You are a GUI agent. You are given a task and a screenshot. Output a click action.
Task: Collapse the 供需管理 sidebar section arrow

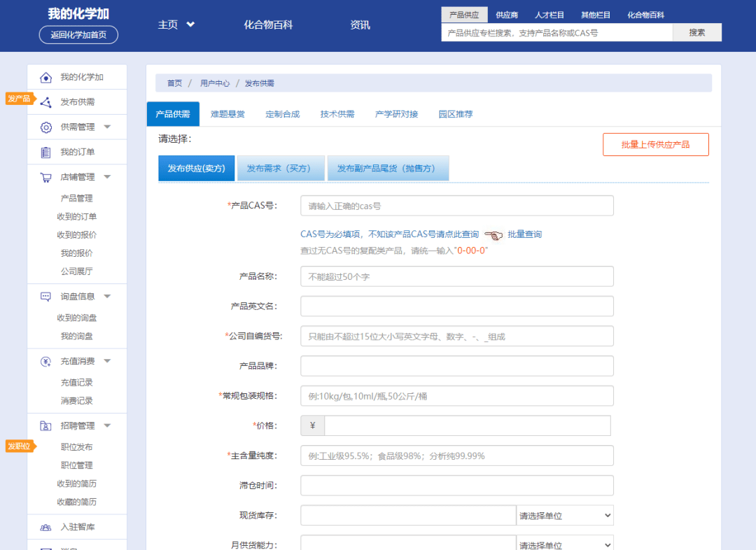pyautogui.click(x=108, y=127)
